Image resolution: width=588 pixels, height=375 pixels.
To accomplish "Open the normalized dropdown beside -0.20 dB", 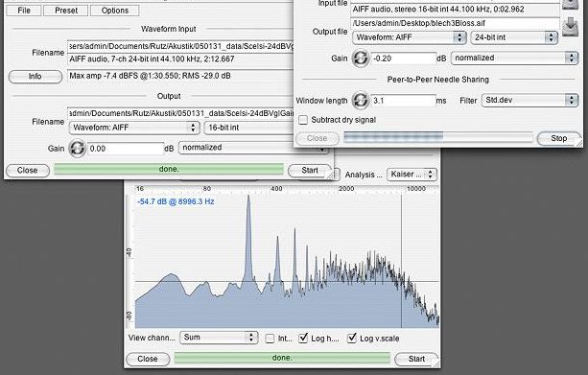I will (x=514, y=58).
